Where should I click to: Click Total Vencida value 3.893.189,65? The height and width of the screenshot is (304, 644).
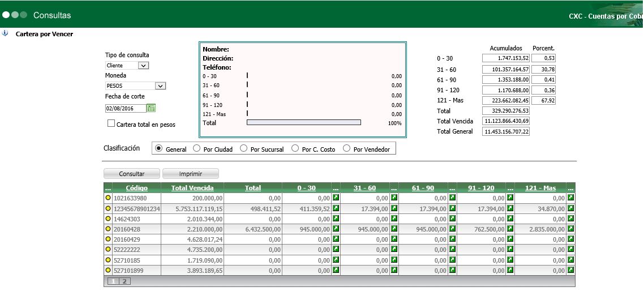coord(204,271)
